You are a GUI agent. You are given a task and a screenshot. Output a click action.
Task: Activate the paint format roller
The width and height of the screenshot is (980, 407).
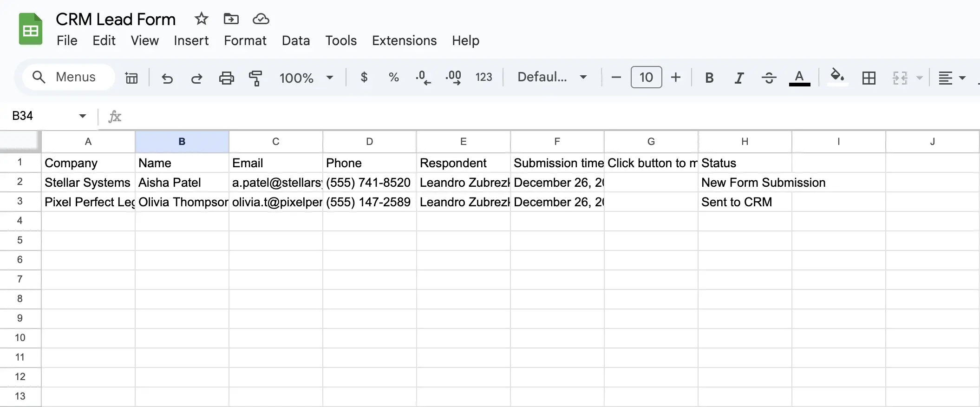pyautogui.click(x=255, y=78)
